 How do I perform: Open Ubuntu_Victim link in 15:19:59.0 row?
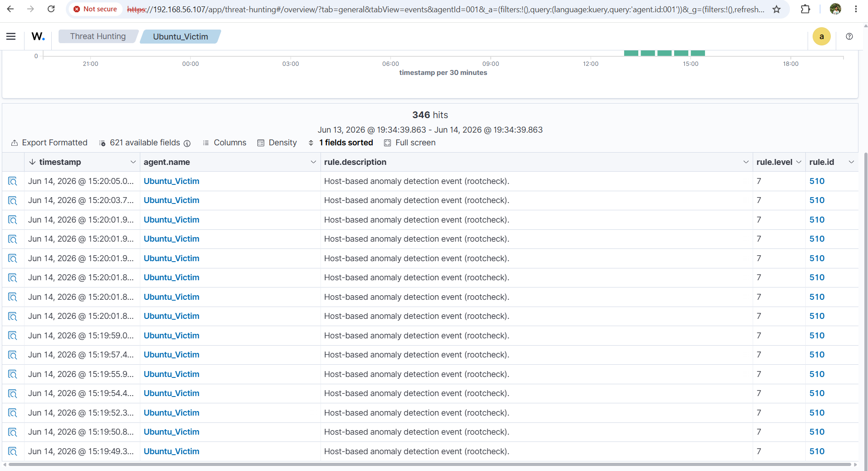click(x=172, y=336)
